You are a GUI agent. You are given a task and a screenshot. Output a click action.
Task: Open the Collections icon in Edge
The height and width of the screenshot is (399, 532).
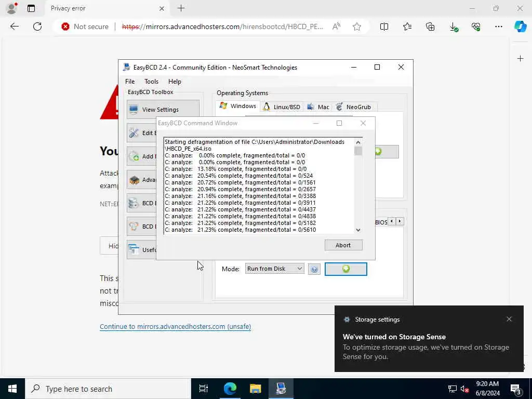[x=430, y=26]
